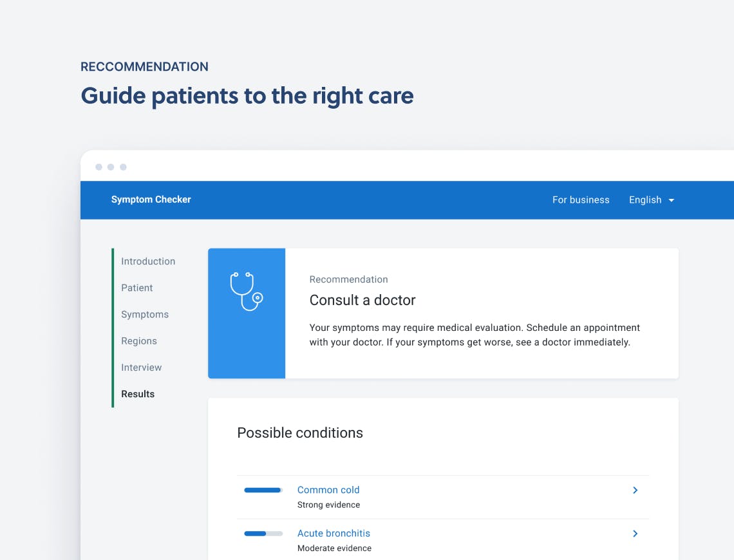Open the For business link

(581, 200)
